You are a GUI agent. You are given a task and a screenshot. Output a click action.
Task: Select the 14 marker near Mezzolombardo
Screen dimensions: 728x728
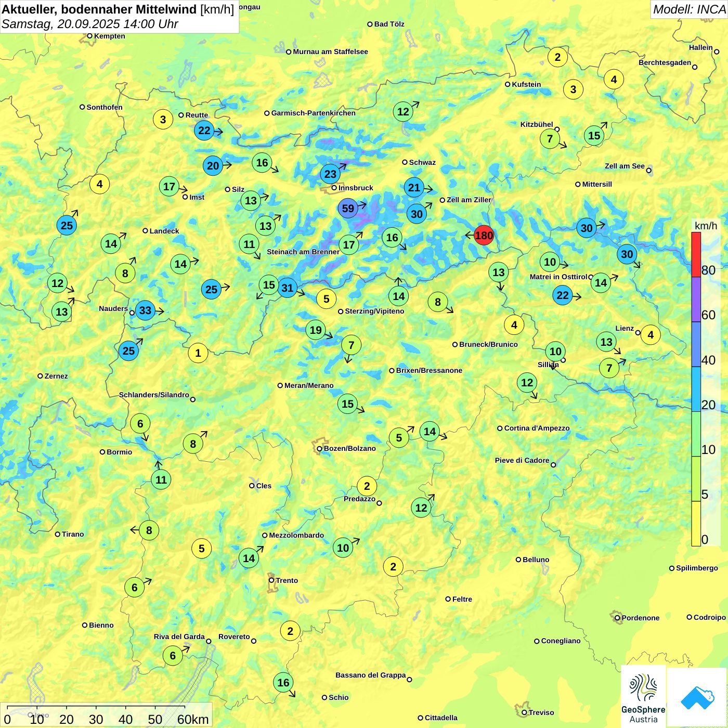coord(249,558)
